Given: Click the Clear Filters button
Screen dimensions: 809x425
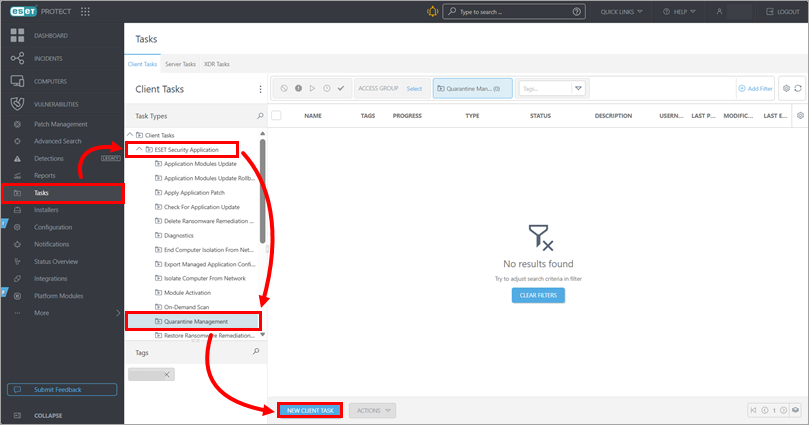Looking at the screenshot, I should [x=538, y=295].
